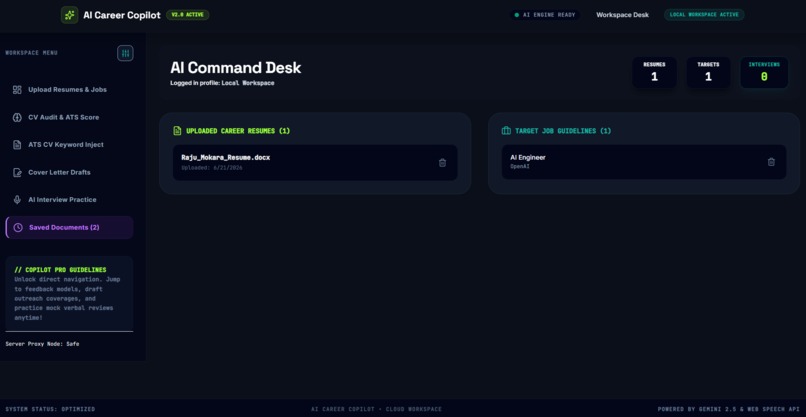
Task: Open Cover Letter Drafts section
Action: (x=69, y=172)
